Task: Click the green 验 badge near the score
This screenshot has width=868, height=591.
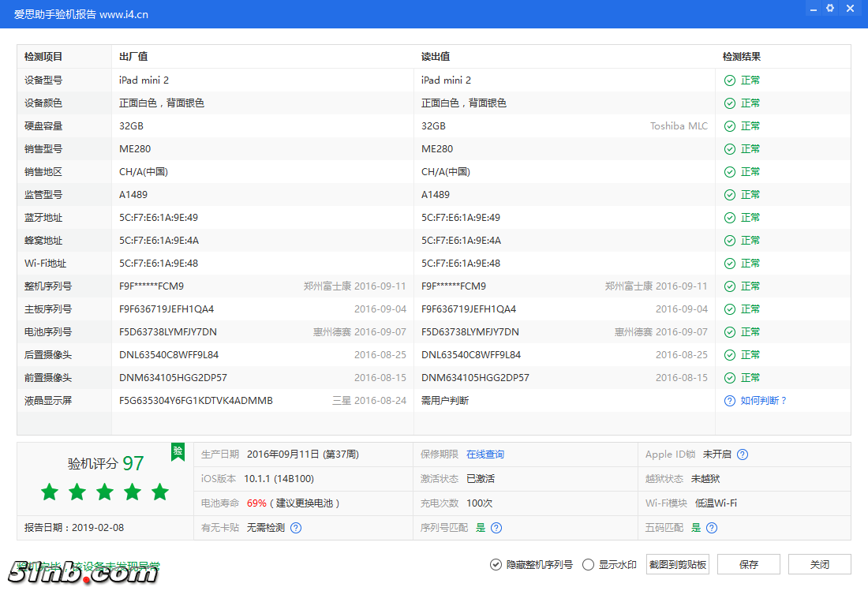Action: point(178,452)
